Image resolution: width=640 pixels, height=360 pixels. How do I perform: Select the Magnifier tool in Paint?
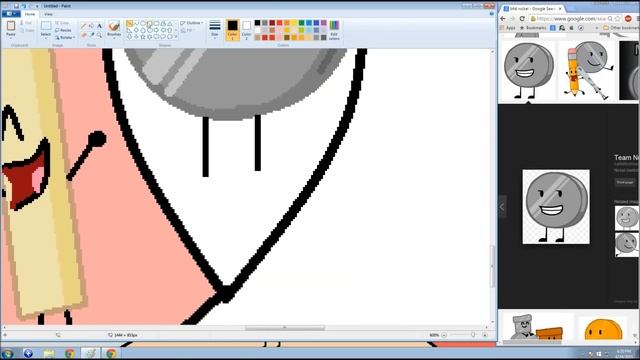point(99,35)
